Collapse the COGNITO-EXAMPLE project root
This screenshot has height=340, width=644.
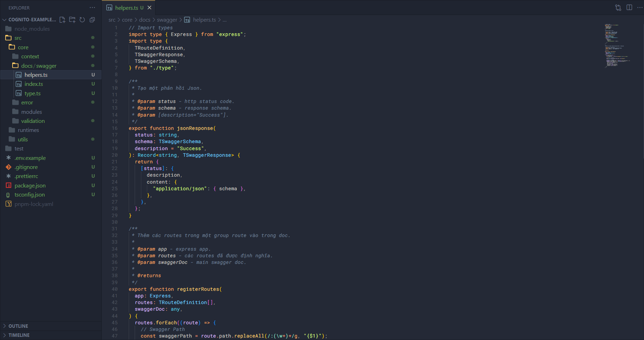coord(5,20)
